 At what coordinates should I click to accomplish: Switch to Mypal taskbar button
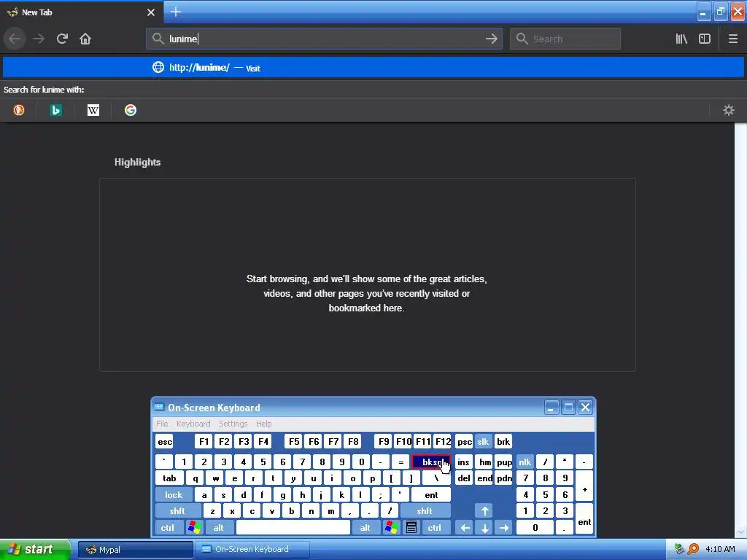coord(135,550)
